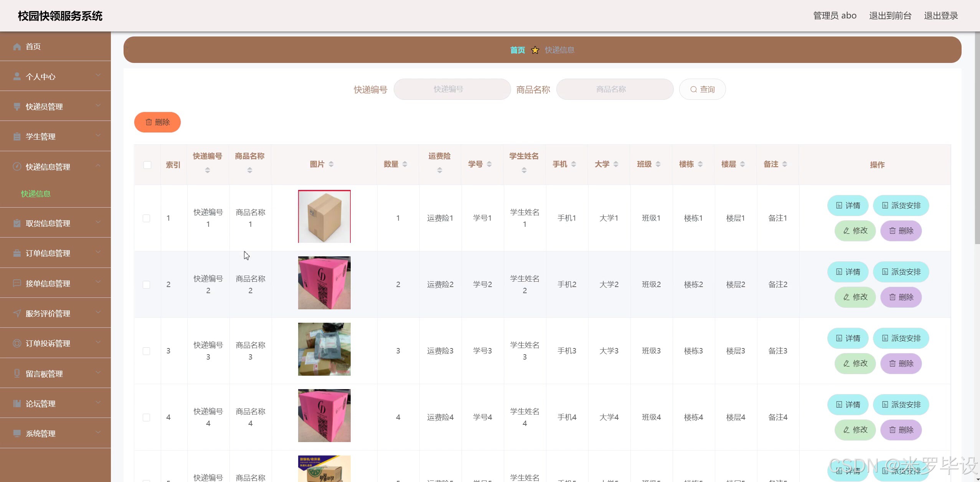Click the vertical page scrollbar
980x482 pixels.
(977, 138)
